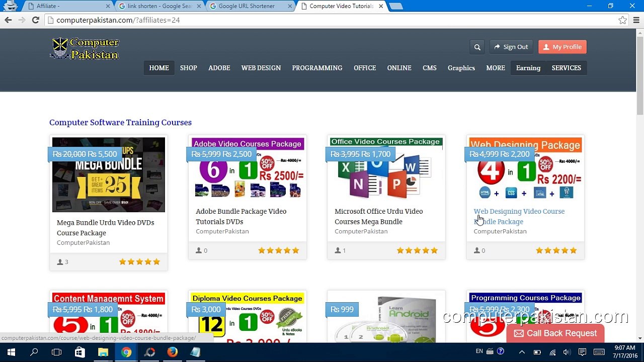Show hidden system tray icons

(x=522, y=352)
